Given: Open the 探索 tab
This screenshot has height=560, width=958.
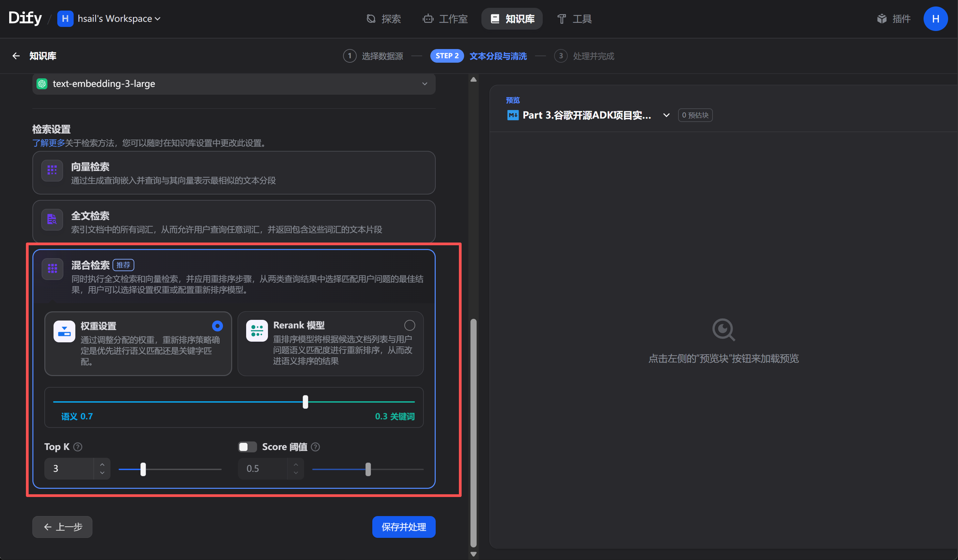Looking at the screenshot, I should click(384, 19).
